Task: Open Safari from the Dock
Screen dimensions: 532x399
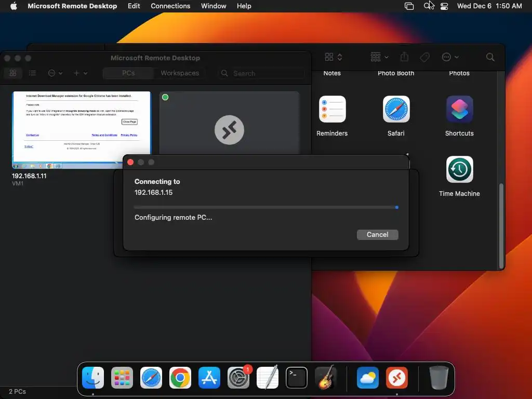Action: pyautogui.click(x=151, y=377)
